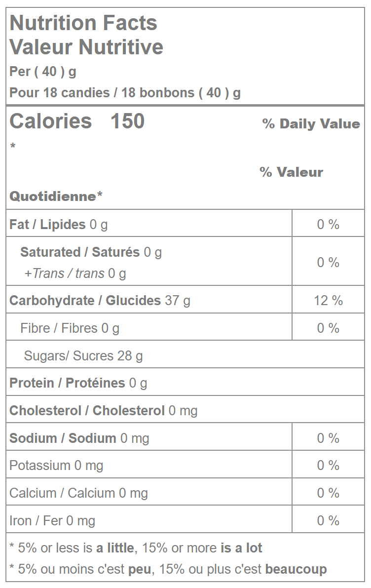Viewport: 371px width, 588px height.
Task: Select the Iron / Fer 0 mg row
Action: point(52,521)
